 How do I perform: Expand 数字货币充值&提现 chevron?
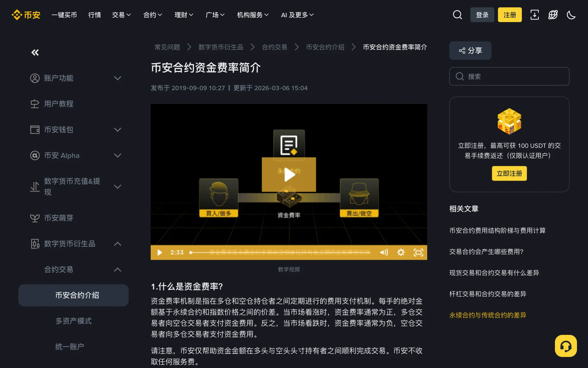click(118, 187)
